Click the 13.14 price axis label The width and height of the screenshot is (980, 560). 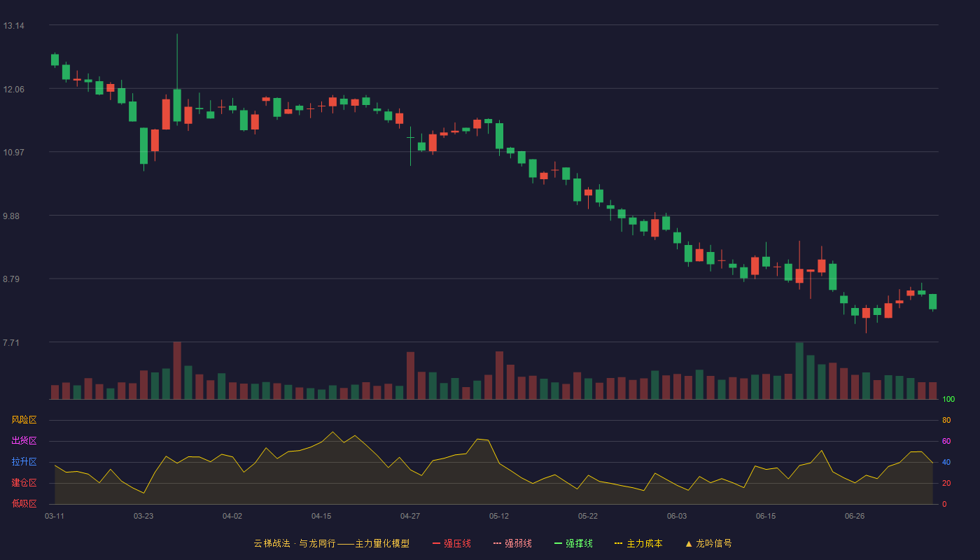13,26
